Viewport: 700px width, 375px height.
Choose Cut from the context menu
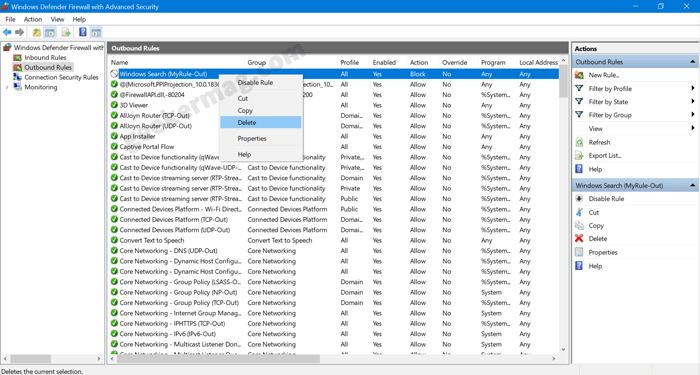tap(261, 98)
